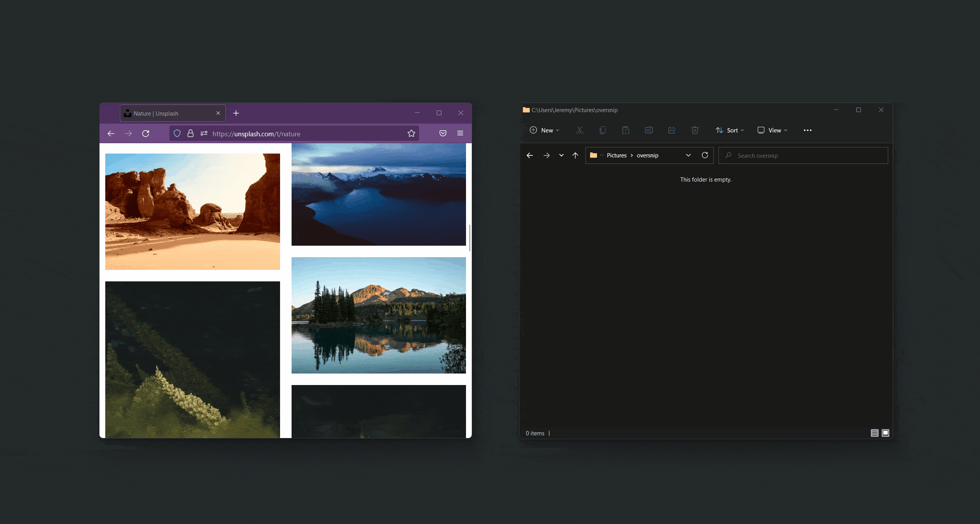Go up one folder level with the up arrow
This screenshot has width=980, height=524.
[575, 155]
